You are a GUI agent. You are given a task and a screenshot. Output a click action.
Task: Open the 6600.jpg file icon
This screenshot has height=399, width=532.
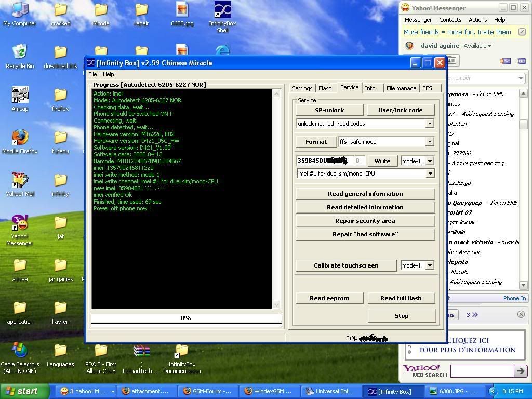(x=182, y=10)
